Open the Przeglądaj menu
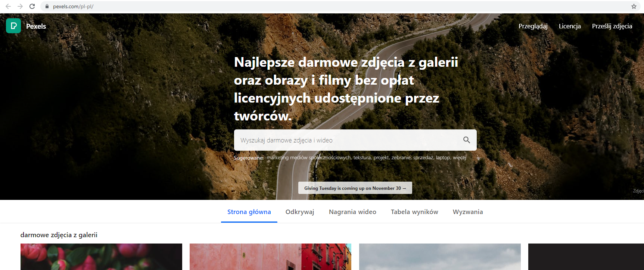This screenshot has width=644, height=270. click(x=533, y=26)
